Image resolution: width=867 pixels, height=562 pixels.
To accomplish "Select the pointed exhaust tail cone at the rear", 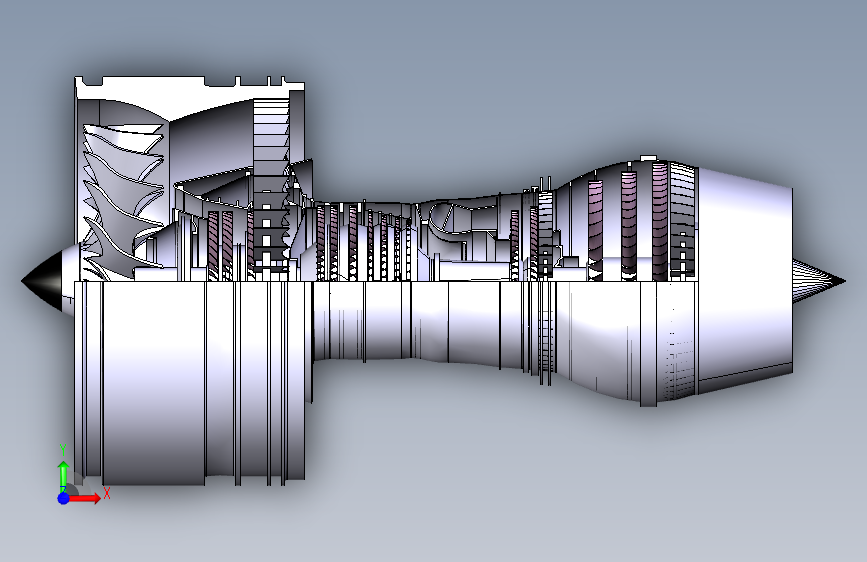I will pyautogui.click(x=818, y=281).
